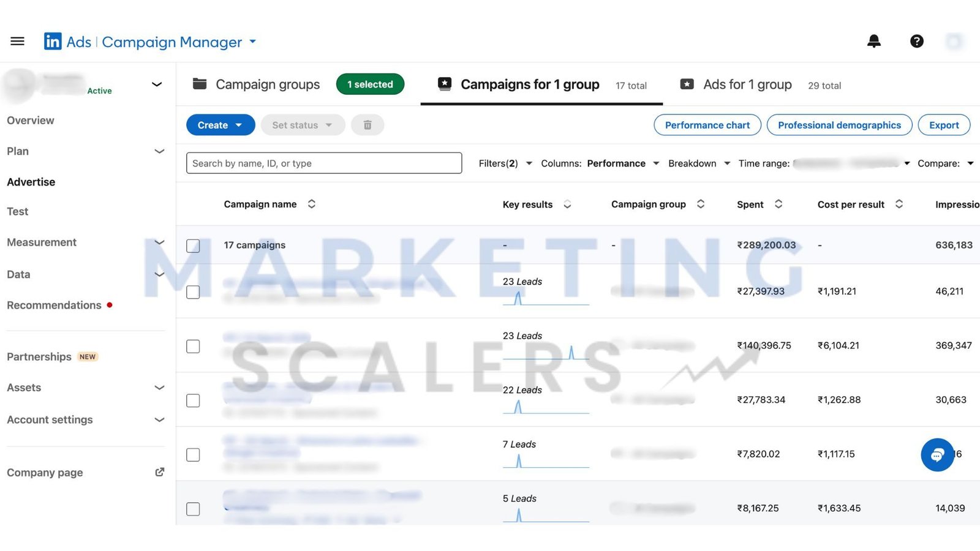Click the LinkedIn logo
The image size is (980, 551).
(x=53, y=41)
